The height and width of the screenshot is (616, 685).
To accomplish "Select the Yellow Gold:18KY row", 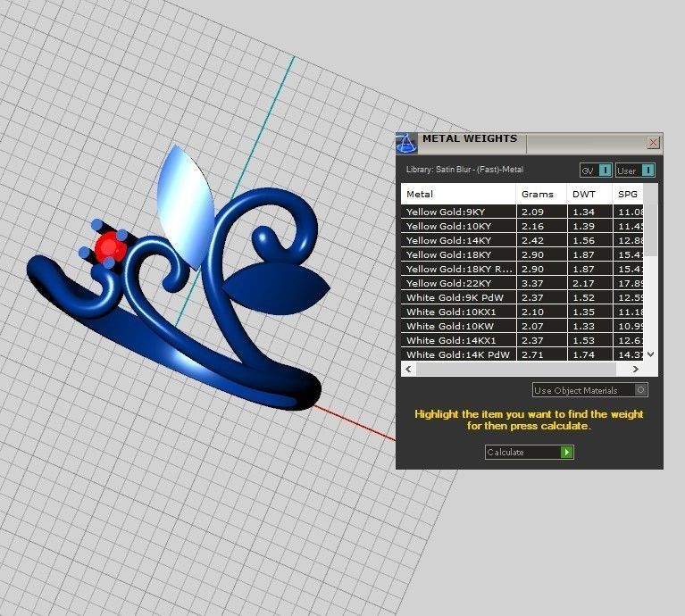I will pos(522,254).
